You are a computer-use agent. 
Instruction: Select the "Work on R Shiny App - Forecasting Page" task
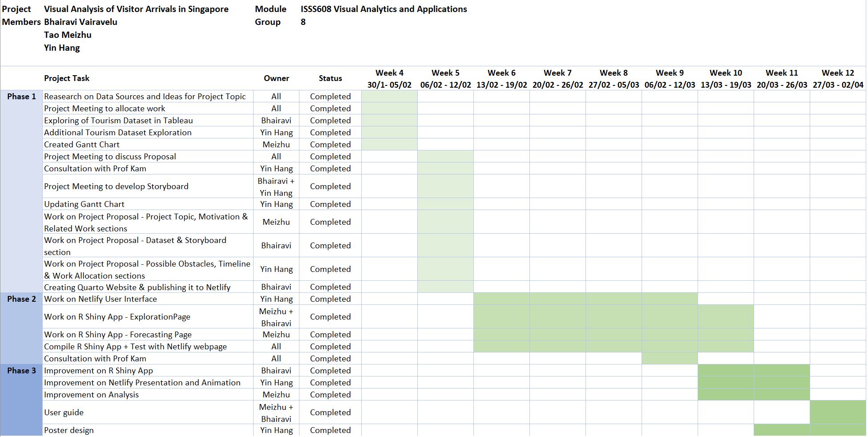[118, 335]
